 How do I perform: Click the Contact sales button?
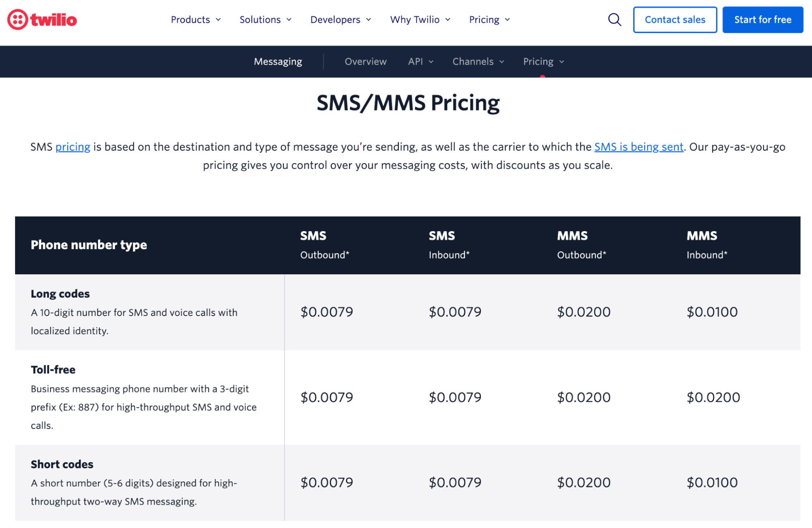coord(675,19)
